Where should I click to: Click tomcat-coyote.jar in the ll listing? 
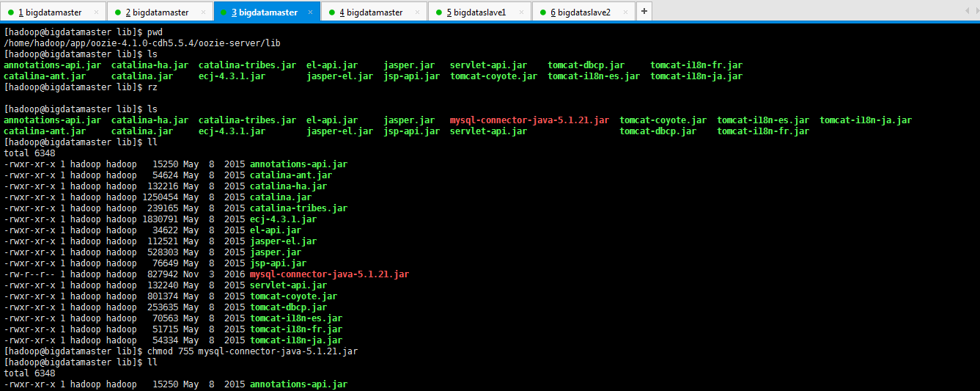point(293,296)
